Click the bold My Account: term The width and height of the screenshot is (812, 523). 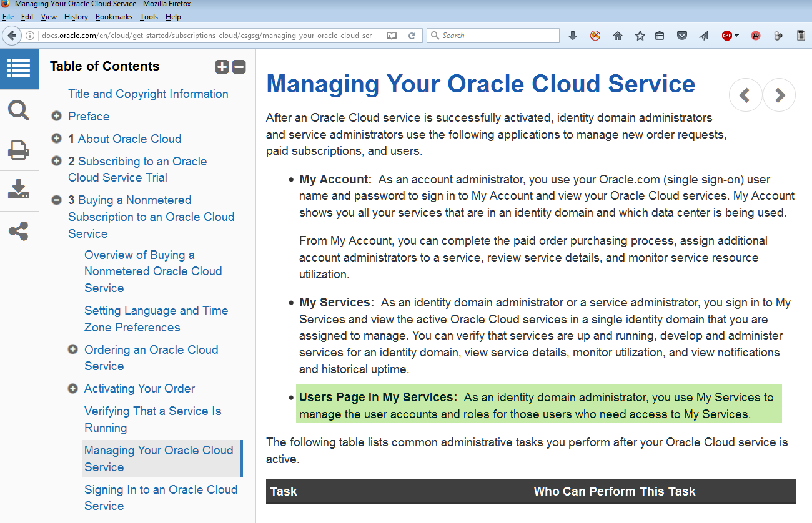pos(335,180)
